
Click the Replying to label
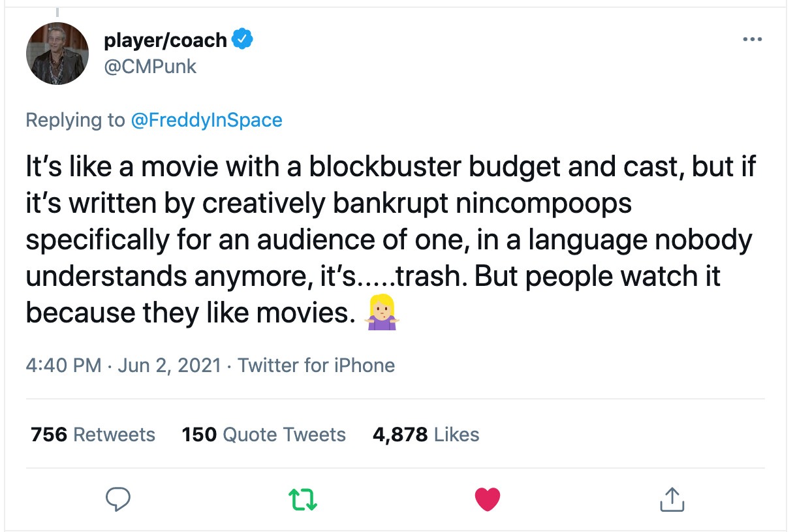click(x=76, y=120)
